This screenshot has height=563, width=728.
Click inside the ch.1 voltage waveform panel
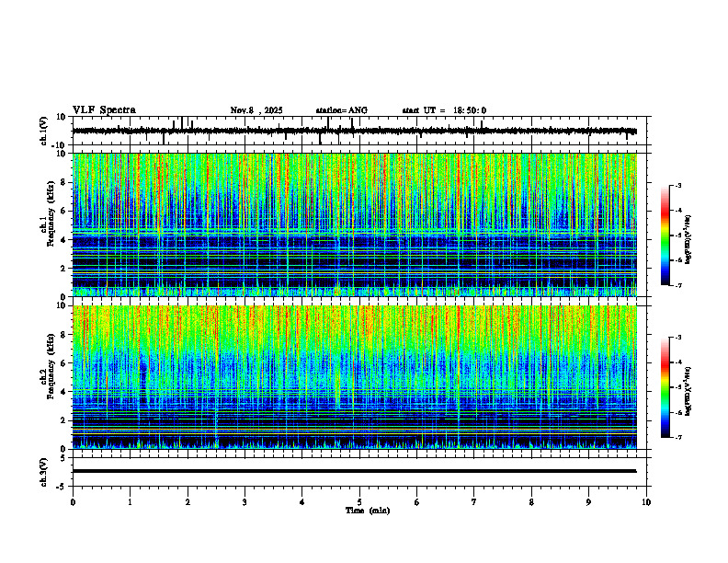[359, 131]
